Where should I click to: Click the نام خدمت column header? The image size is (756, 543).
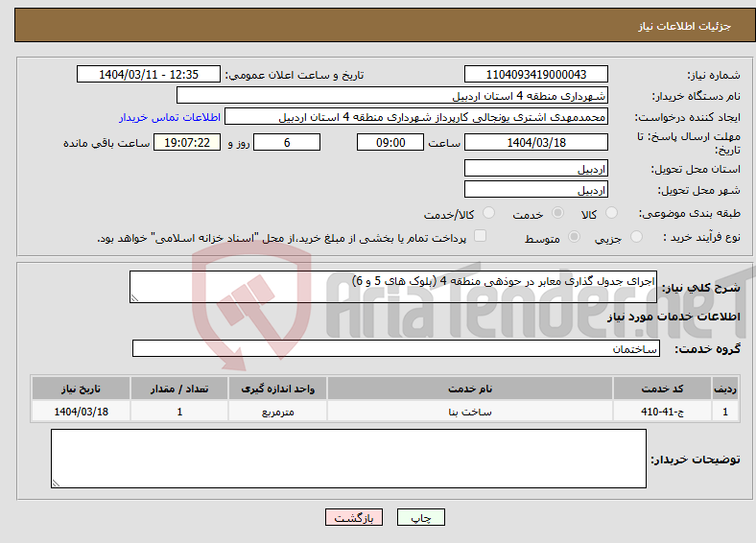click(x=470, y=389)
